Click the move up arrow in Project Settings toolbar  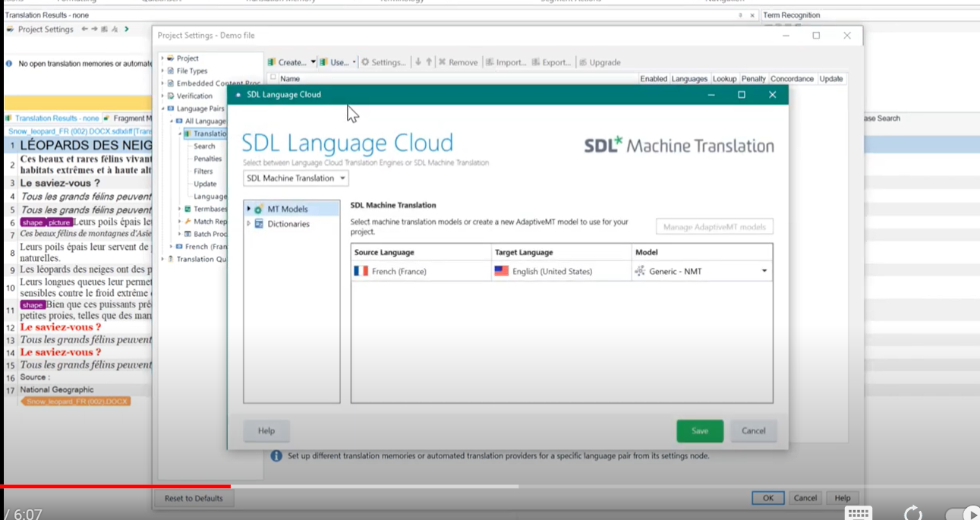click(429, 62)
